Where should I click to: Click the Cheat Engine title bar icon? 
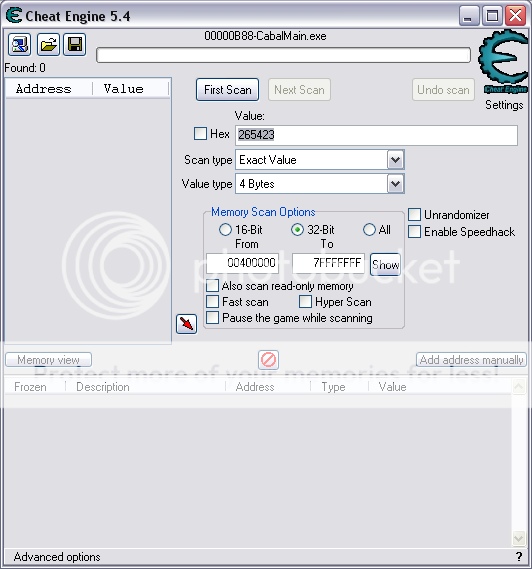pos(14,15)
